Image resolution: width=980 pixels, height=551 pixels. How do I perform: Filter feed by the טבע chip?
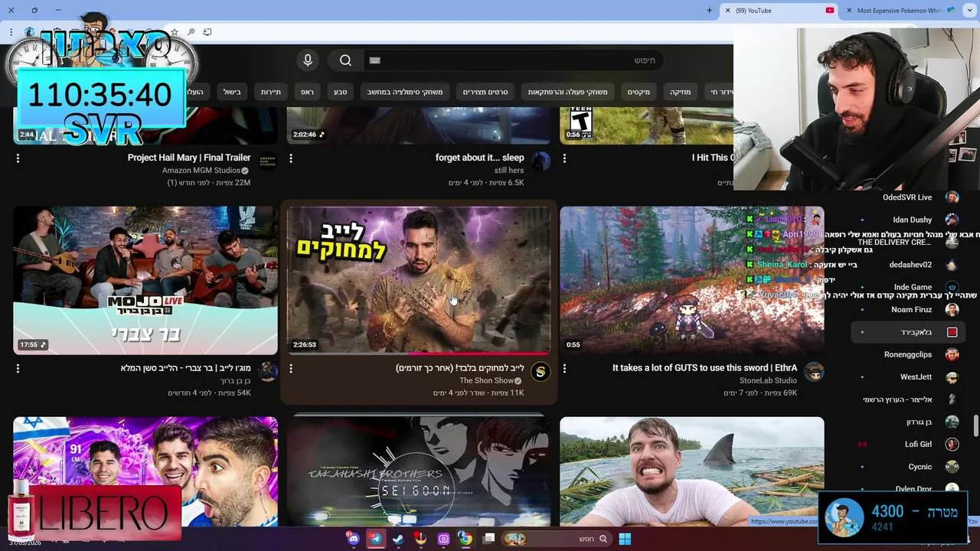[x=340, y=92]
